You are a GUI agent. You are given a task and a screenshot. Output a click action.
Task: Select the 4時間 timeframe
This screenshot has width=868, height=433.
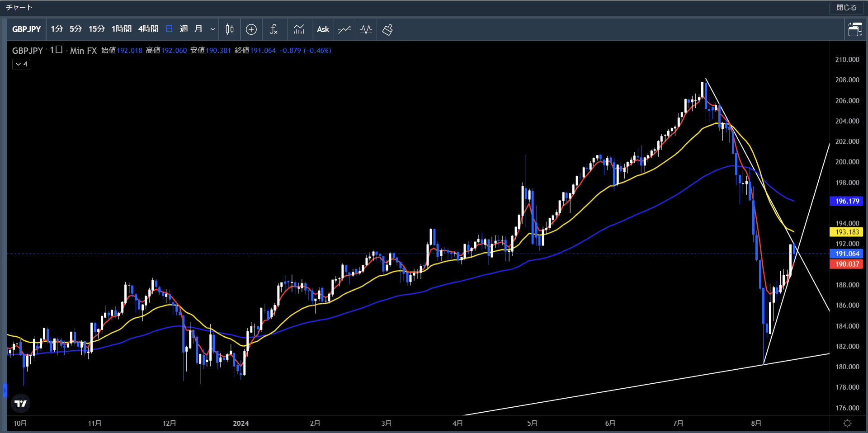pos(148,29)
